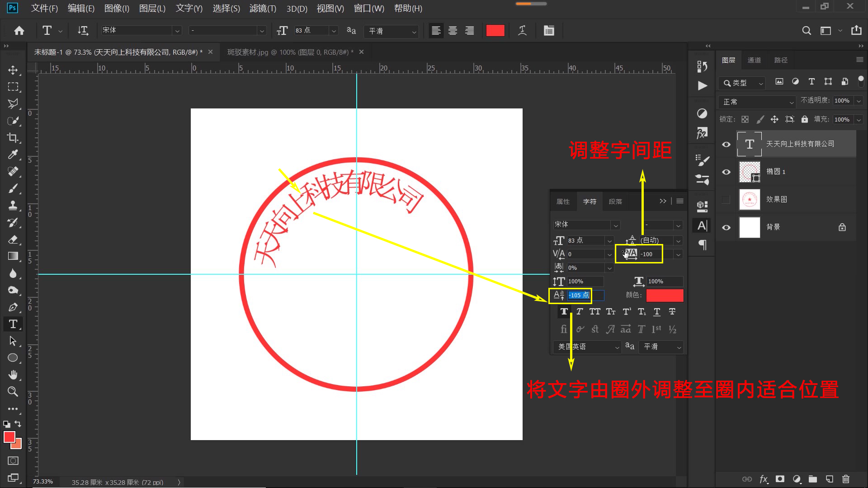The width and height of the screenshot is (868, 488).
Task: Show the 效果图 layer
Action: click(726, 199)
